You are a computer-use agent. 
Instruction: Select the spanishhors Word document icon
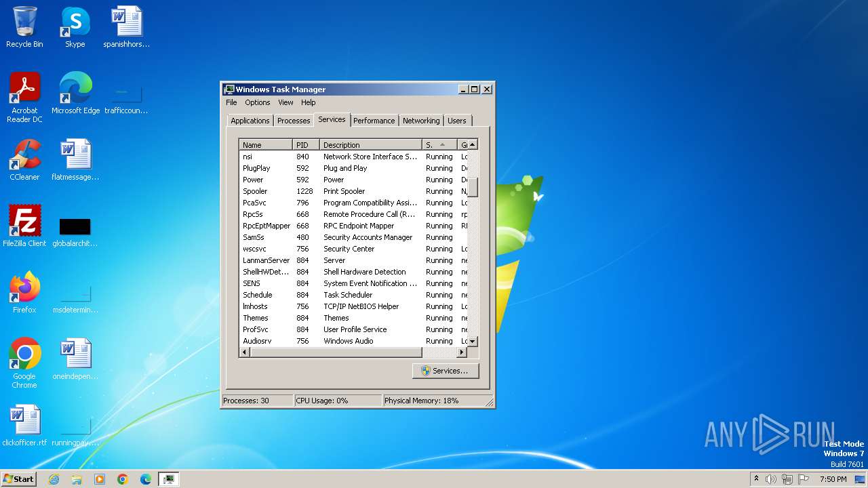[x=126, y=27]
